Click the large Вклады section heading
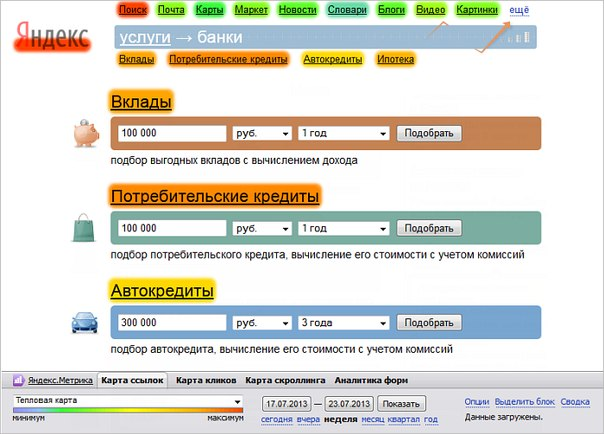Image resolution: width=604 pixels, height=434 pixels. [x=141, y=102]
